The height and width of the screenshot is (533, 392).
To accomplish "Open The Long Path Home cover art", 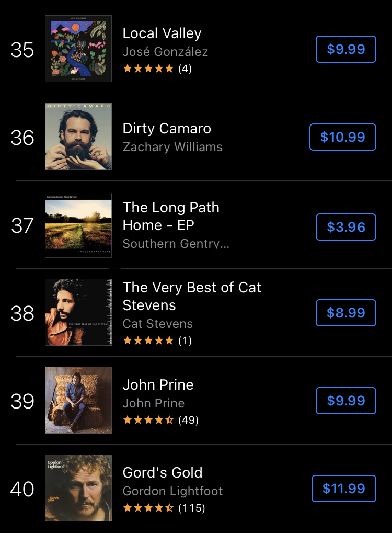I will 78,224.
